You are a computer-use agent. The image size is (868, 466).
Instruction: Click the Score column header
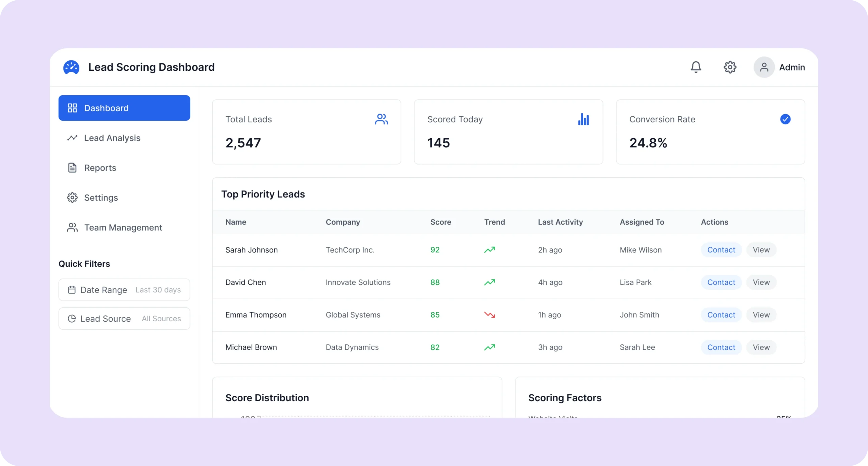[440, 222]
